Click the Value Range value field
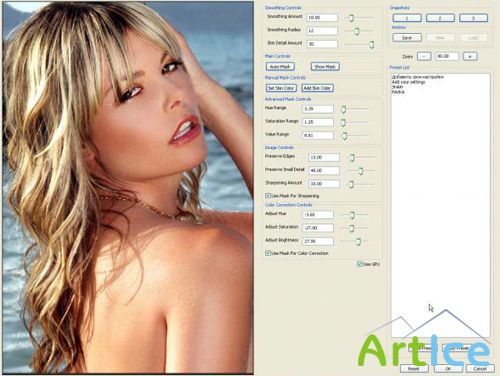 click(318, 136)
